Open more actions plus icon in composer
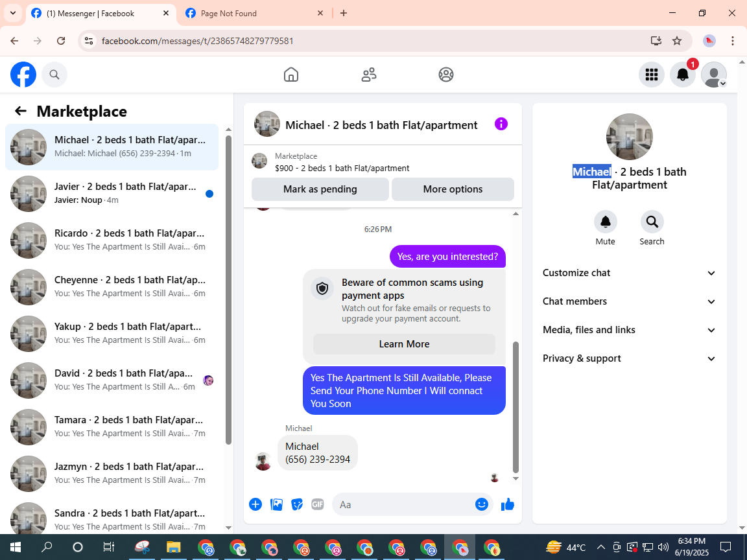This screenshot has width=747, height=560. pos(255,504)
